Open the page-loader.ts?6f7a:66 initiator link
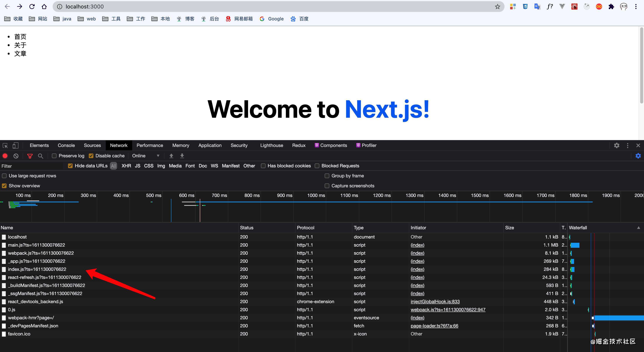The width and height of the screenshot is (644, 352). click(x=435, y=326)
